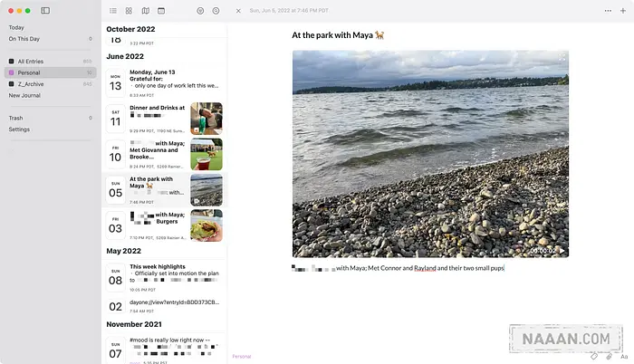The image size is (634, 364).
Task: Close the open entry with X icon
Action: (238, 11)
